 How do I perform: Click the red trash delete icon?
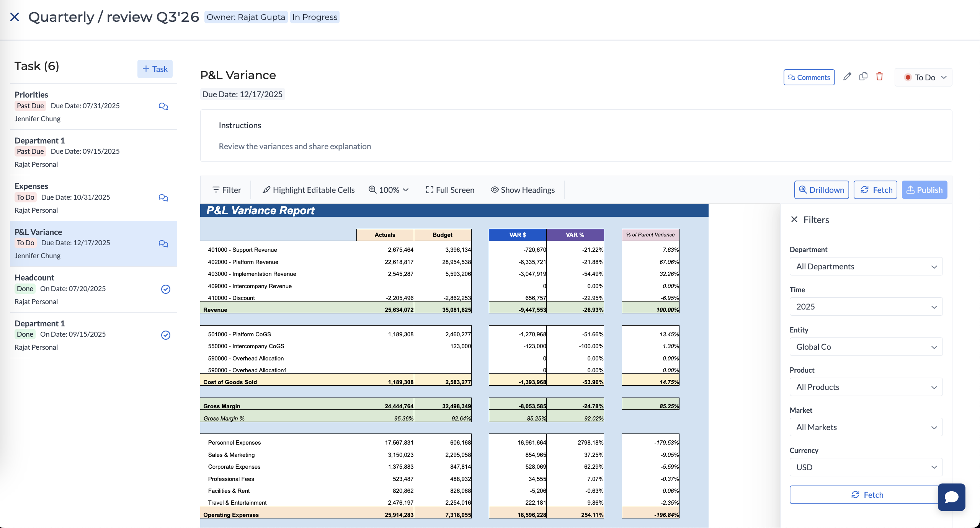point(879,77)
